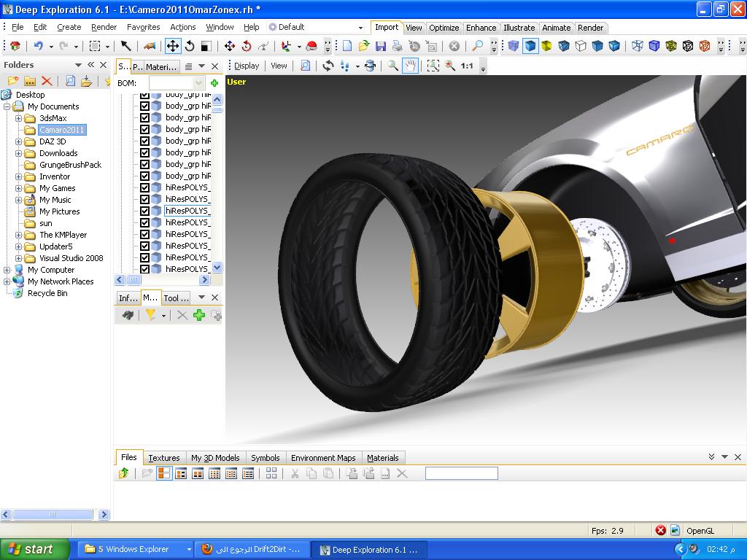Click the Windows start button
The width and height of the screenshot is (747, 560).
[35, 549]
